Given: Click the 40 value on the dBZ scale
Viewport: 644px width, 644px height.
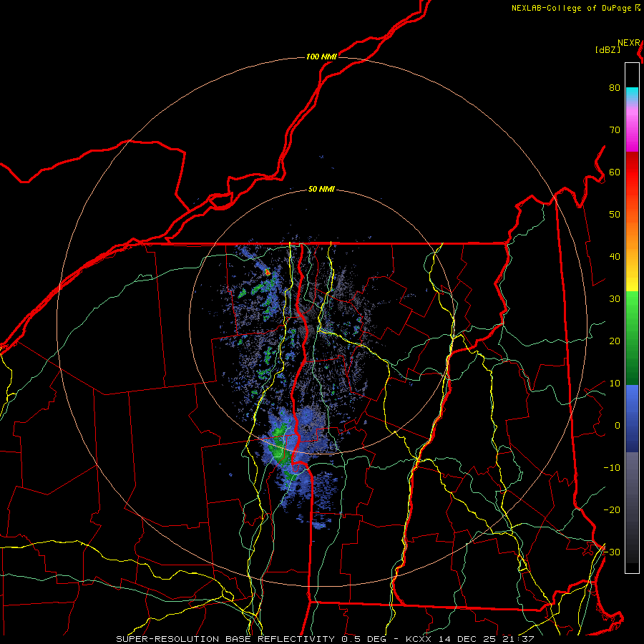Looking at the screenshot, I should click(x=615, y=257).
